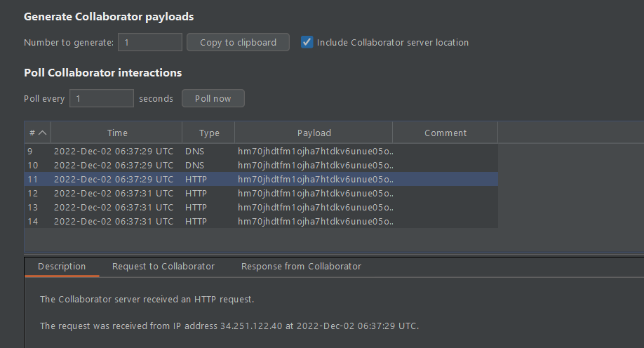
Task: Click the Poll every seconds input
Action: point(102,98)
